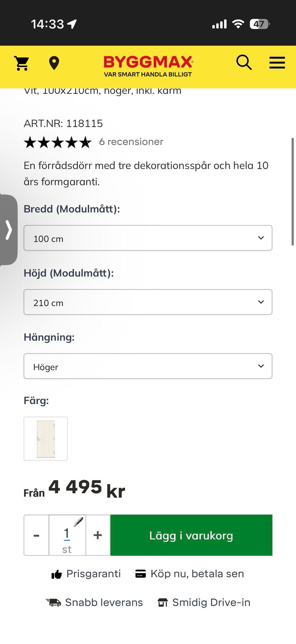Tap the Snabb leverans truck icon

pos(54,602)
